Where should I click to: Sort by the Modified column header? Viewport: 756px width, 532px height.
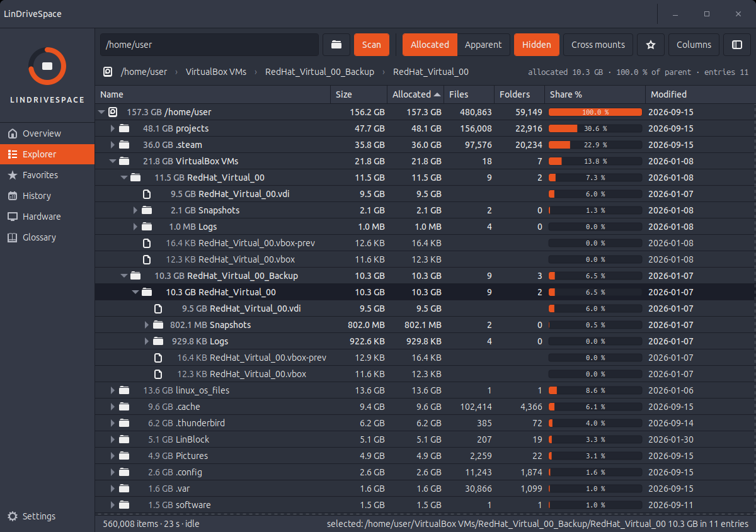701,94
